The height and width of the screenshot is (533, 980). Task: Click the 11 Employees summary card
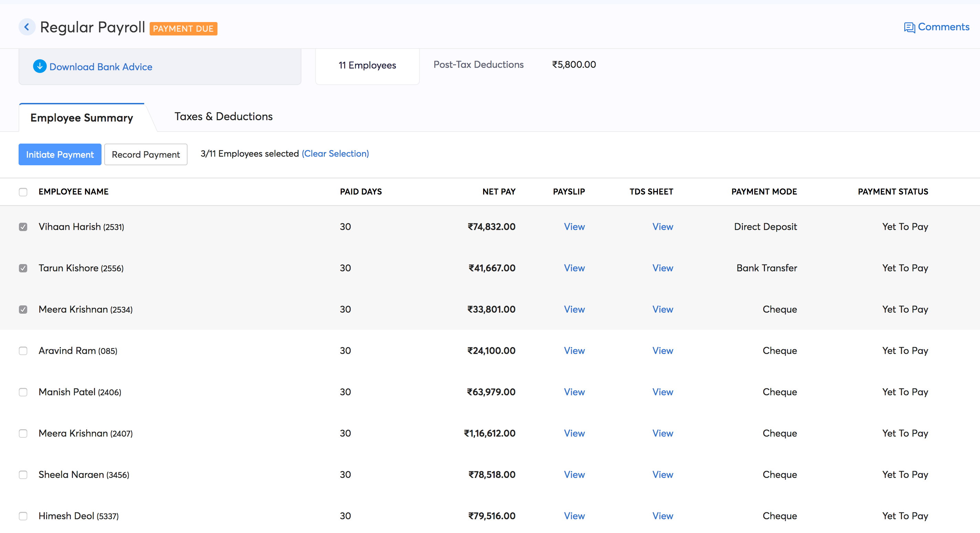click(x=367, y=65)
